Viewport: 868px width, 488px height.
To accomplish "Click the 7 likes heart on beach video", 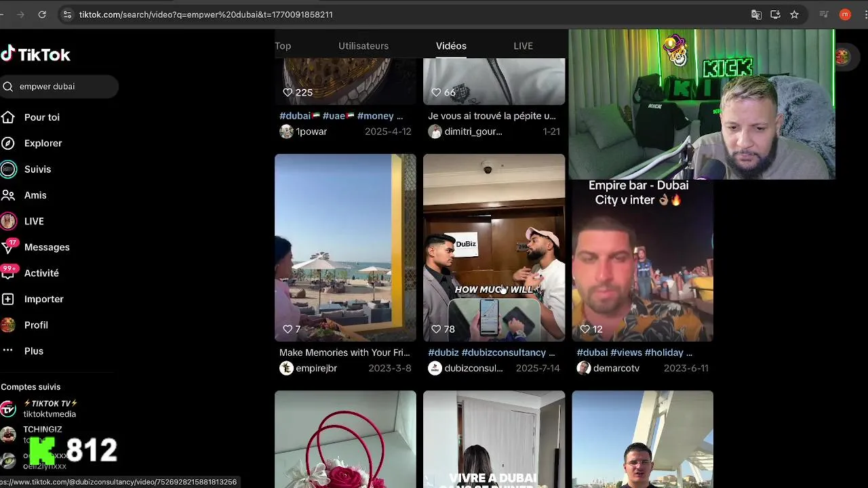I will (288, 329).
